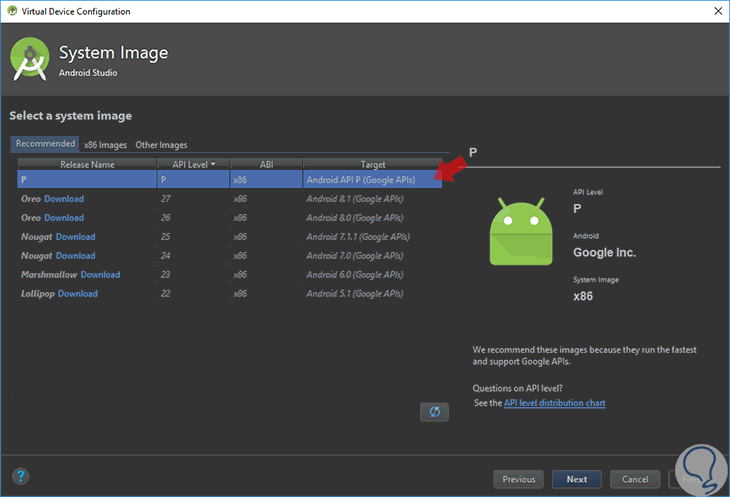
Task: Download the Lollipop API 22 image
Action: pyautogui.click(x=78, y=294)
